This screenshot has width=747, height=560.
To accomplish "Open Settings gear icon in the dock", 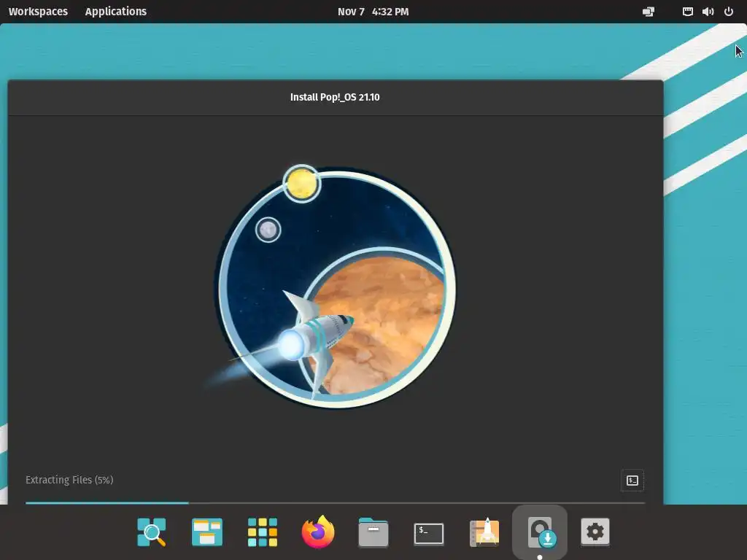I will (x=595, y=532).
